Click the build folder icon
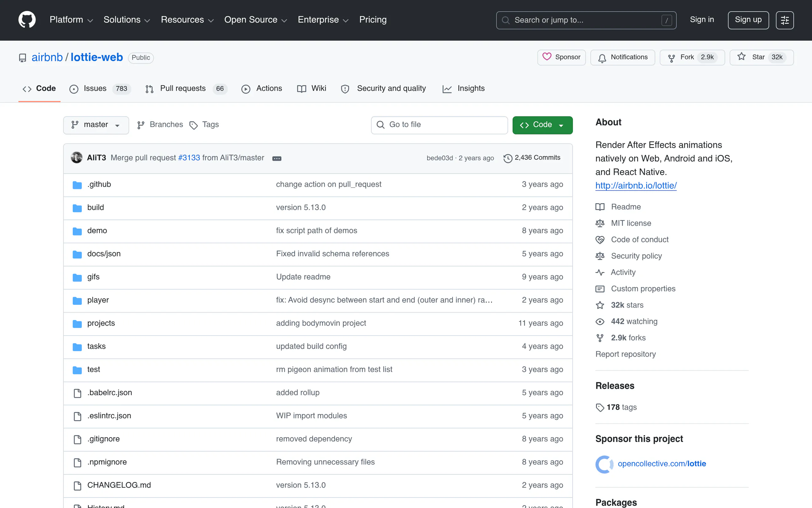This screenshot has width=812, height=508. click(x=77, y=208)
